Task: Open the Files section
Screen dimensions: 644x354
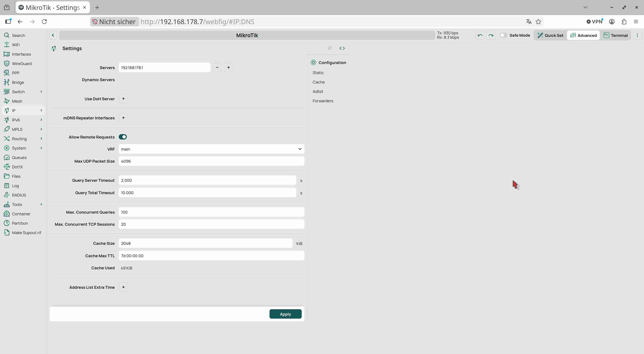Action: pyautogui.click(x=16, y=176)
